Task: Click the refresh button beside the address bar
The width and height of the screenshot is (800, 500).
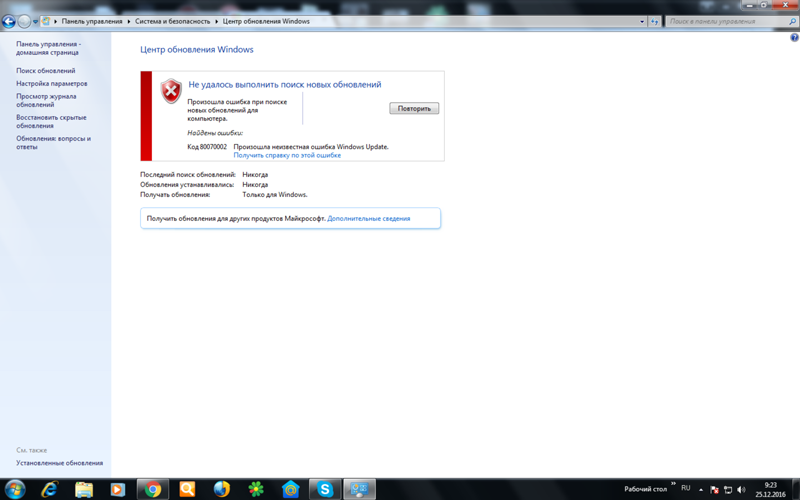Action: pyautogui.click(x=655, y=21)
